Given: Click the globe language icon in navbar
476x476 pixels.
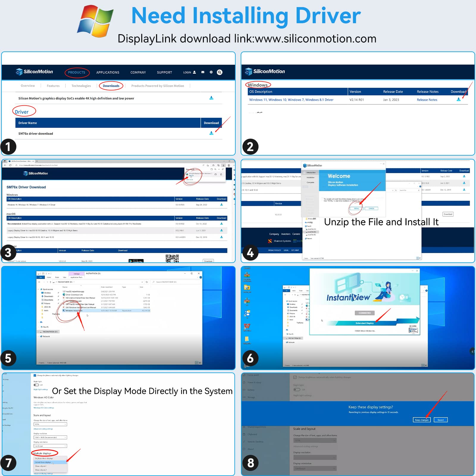Looking at the screenshot, I should coord(211,72).
